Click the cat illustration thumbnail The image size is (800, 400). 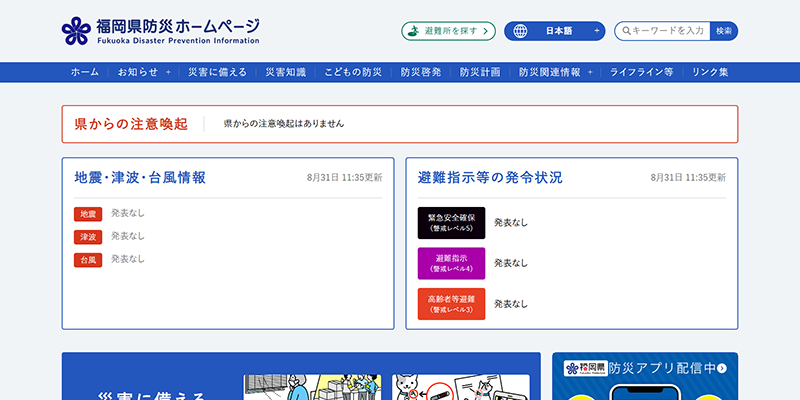(x=461, y=387)
